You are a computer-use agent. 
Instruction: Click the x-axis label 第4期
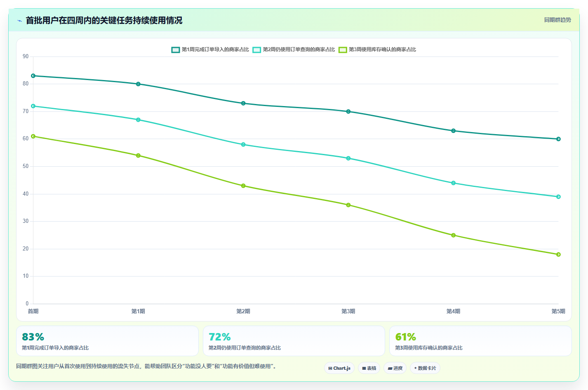454,311
